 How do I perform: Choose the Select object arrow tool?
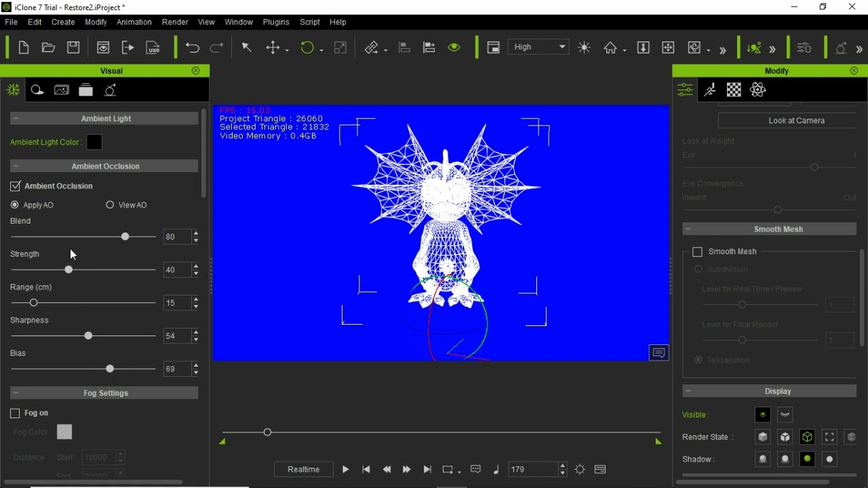247,47
